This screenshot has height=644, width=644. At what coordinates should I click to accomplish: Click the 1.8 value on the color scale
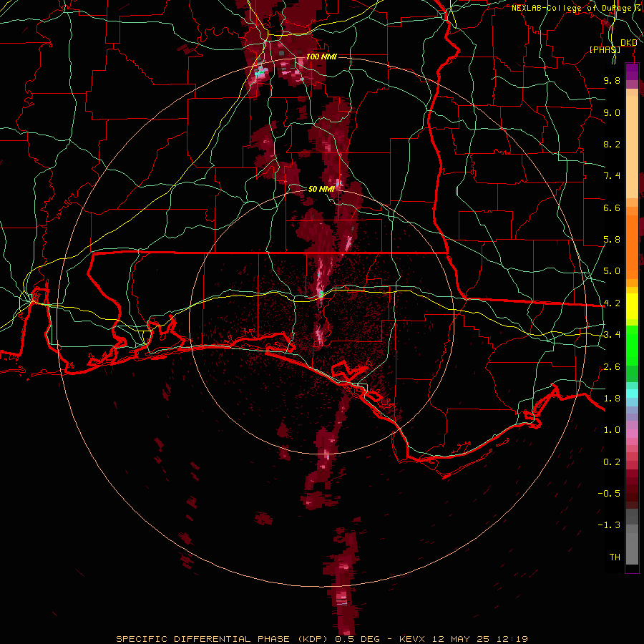click(612, 399)
